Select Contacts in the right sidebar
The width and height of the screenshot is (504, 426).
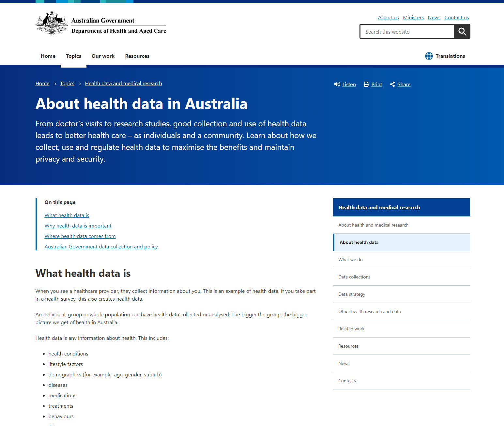click(347, 381)
